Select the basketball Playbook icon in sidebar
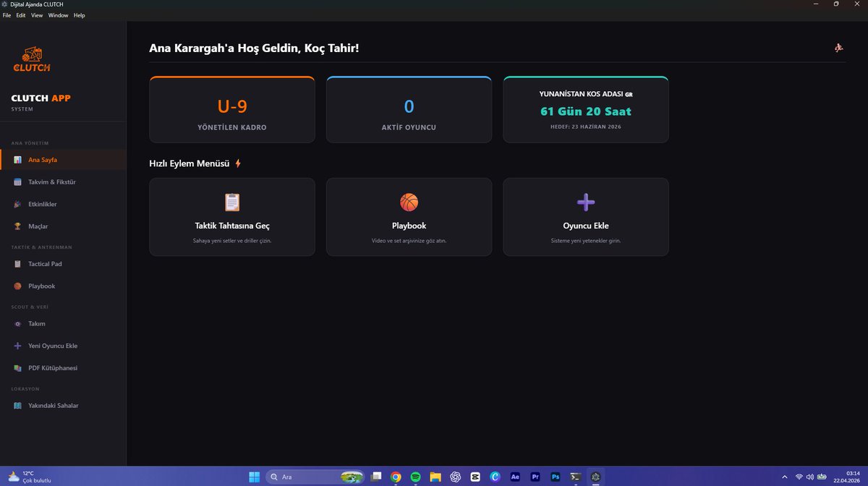Image resolution: width=868 pixels, height=486 pixels. pos(17,286)
